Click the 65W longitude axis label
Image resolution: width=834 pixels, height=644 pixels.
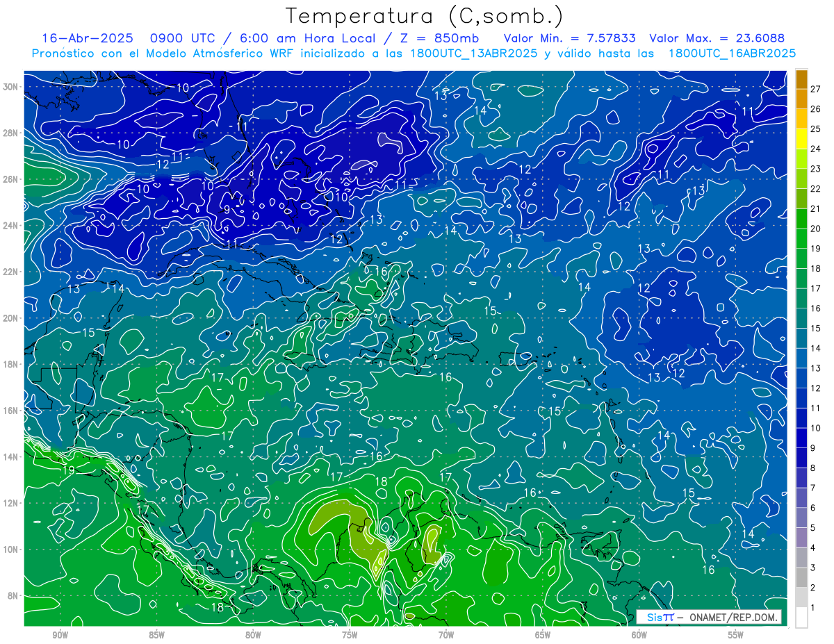tap(543, 635)
